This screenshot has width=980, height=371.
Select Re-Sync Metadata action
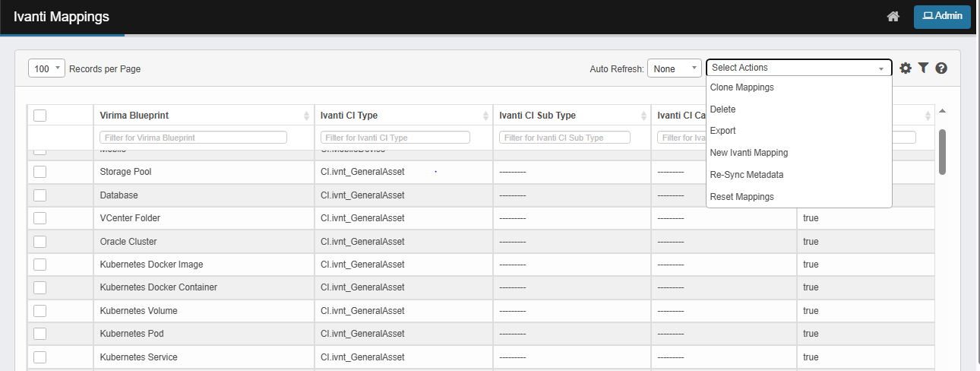pos(746,175)
